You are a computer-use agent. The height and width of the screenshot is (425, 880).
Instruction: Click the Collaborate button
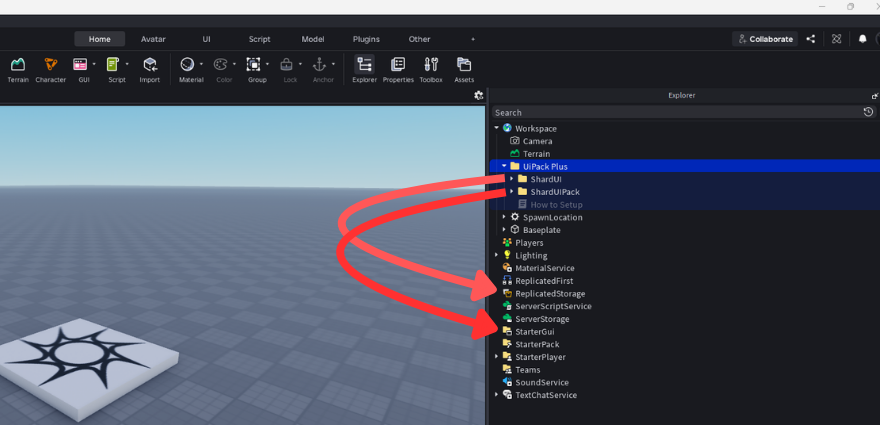765,39
